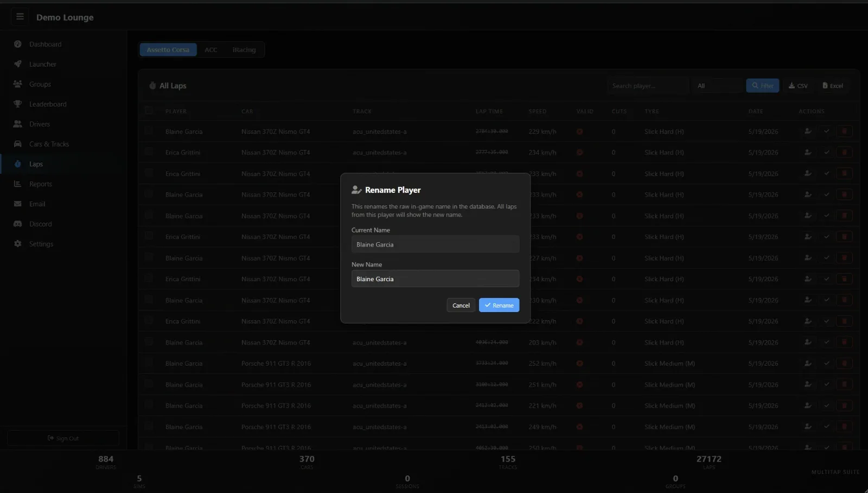Screen dimensions: 868x493
Task: Switch to the iRacing tab
Action: tap(244, 49)
